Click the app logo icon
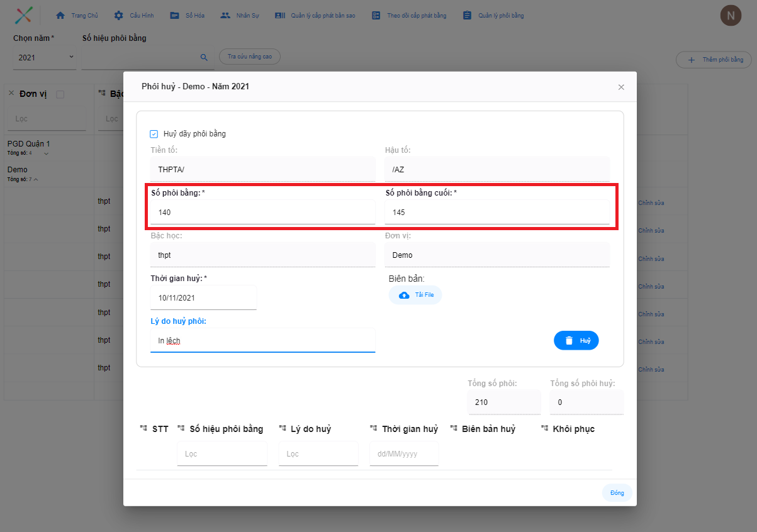Screen dimensions: 757x532 pyautogui.click(x=24, y=15)
